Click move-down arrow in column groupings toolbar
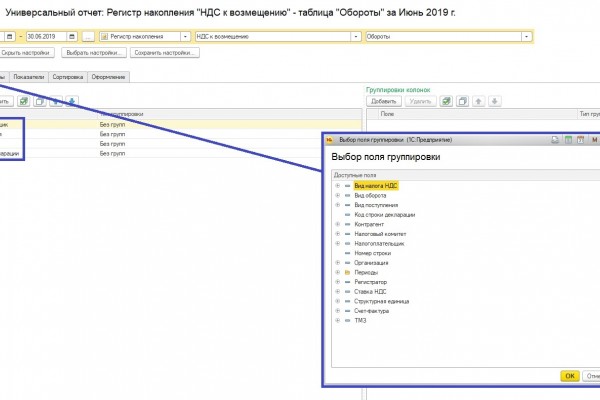This screenshot has width=600, height=400. coord(494,101)
